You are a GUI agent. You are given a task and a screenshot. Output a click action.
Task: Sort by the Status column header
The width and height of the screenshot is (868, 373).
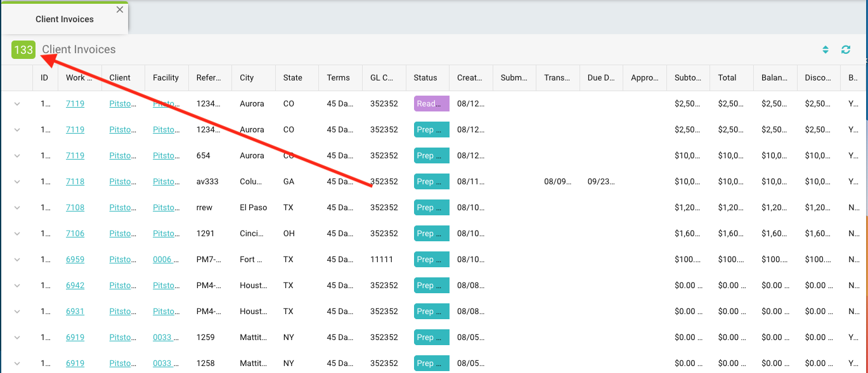click(425, 78)
